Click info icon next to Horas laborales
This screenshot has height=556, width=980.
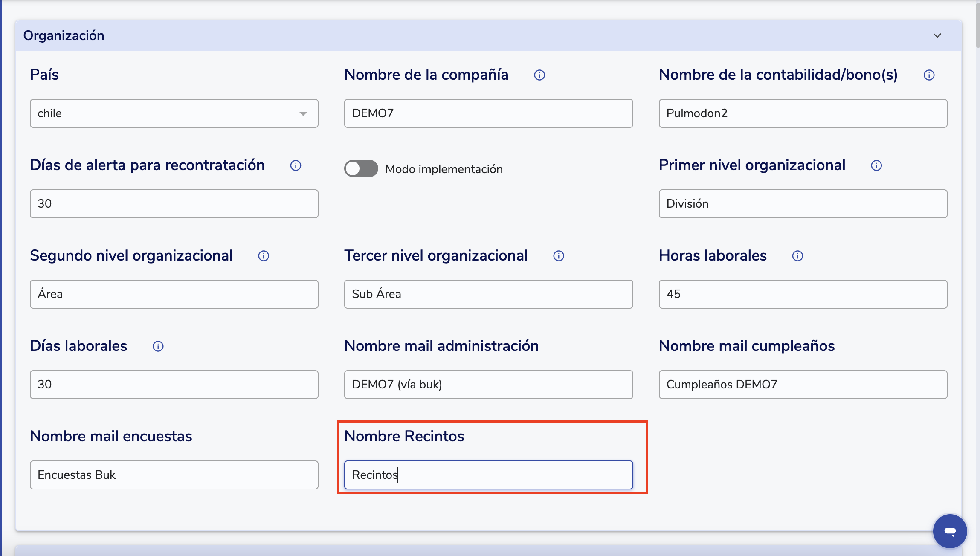(x=797, y=256)
